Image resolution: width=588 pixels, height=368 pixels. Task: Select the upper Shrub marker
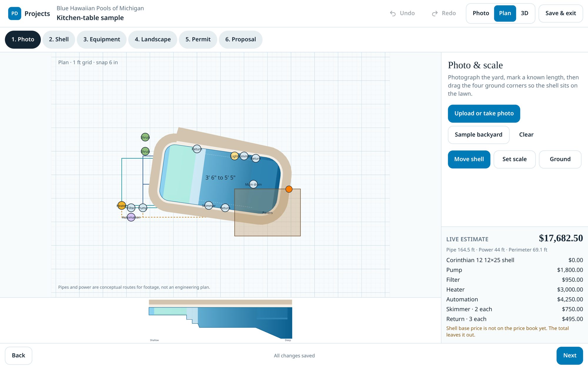pyautogui.click(x=145, y=137)
